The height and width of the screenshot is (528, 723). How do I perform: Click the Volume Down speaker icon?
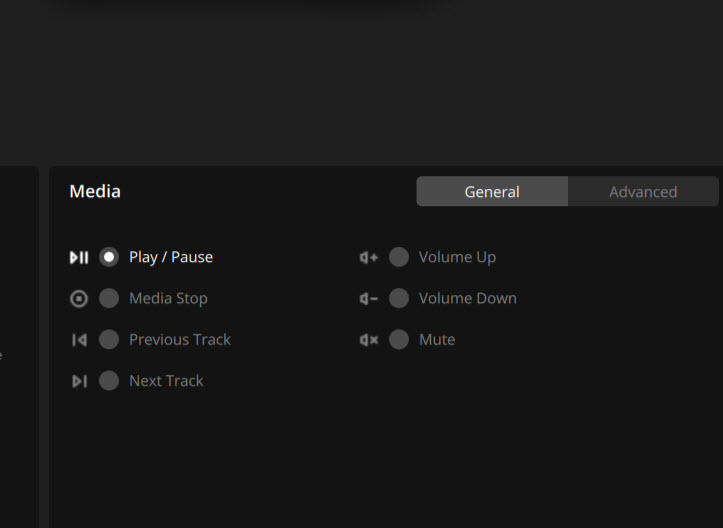[369, 299]
